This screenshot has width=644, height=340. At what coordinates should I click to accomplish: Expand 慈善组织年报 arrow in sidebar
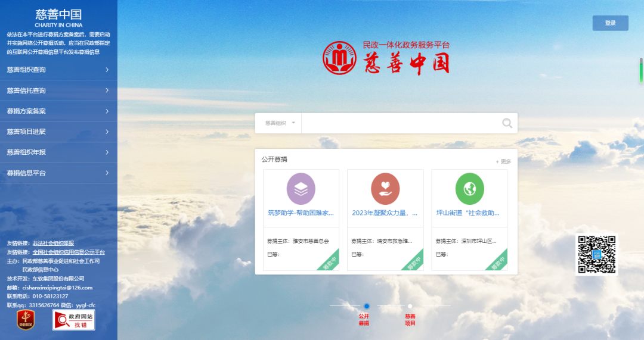point(107,152)
